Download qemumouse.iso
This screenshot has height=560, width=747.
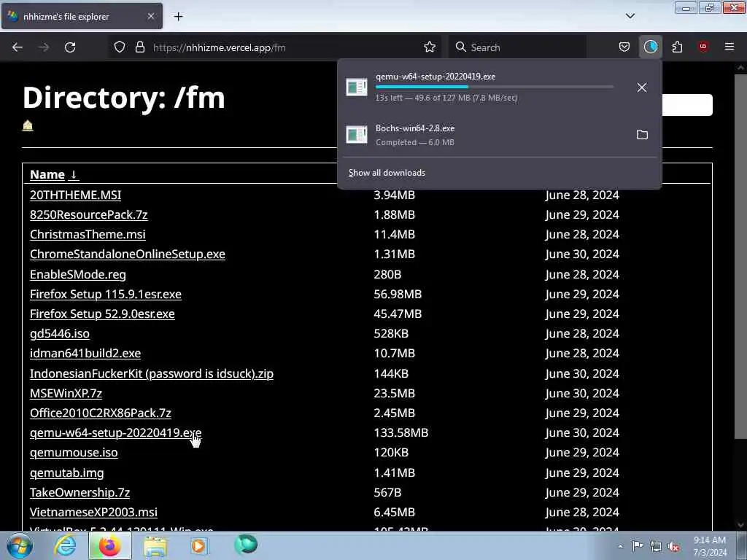point(74,452)
